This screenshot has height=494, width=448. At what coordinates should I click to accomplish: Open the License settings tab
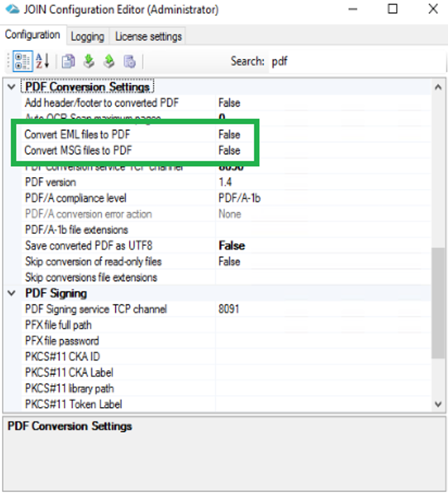point(148,36)
